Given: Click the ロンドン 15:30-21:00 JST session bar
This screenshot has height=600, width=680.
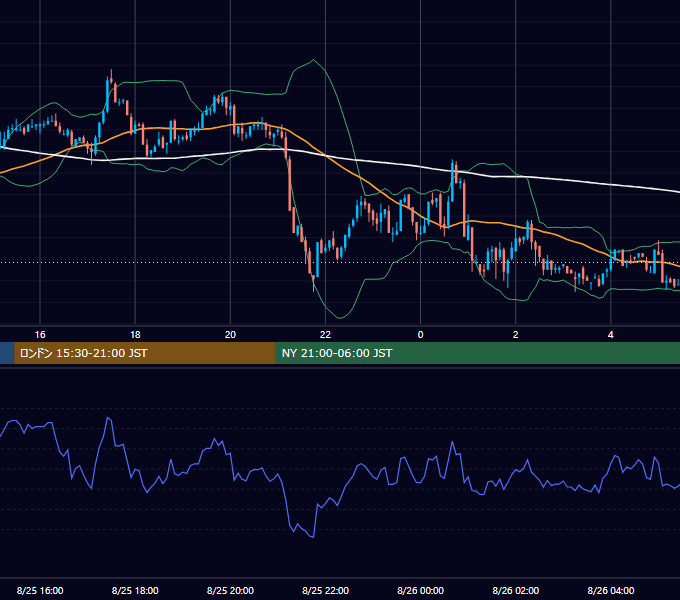Looking at the screenshot, I should [145, 353].
